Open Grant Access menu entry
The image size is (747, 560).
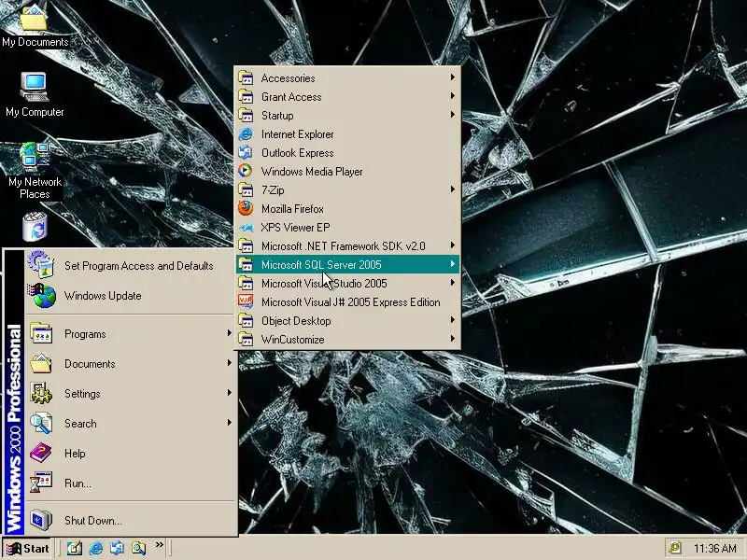point(347,97)
